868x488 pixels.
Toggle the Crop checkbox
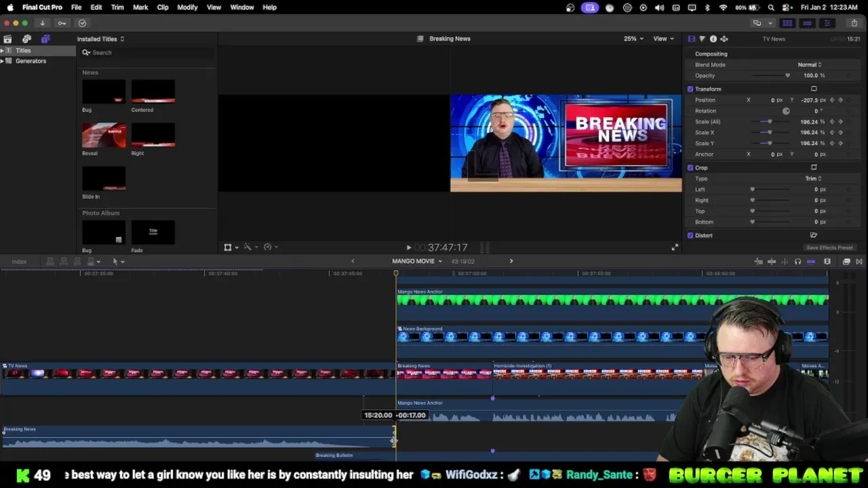pyautogui.click(x=690, y=167)
